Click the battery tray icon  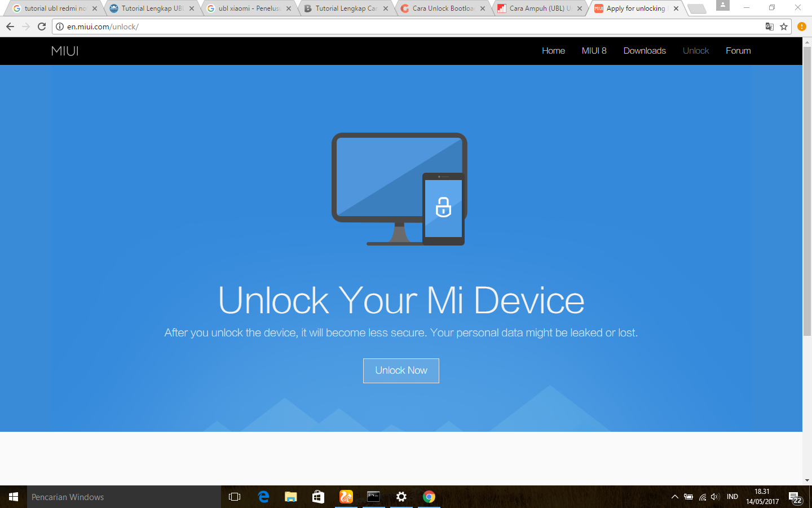click(689, 497)
